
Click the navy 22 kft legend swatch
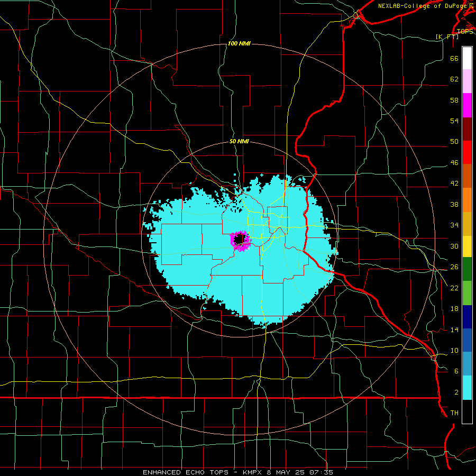(x=467, y=317)
